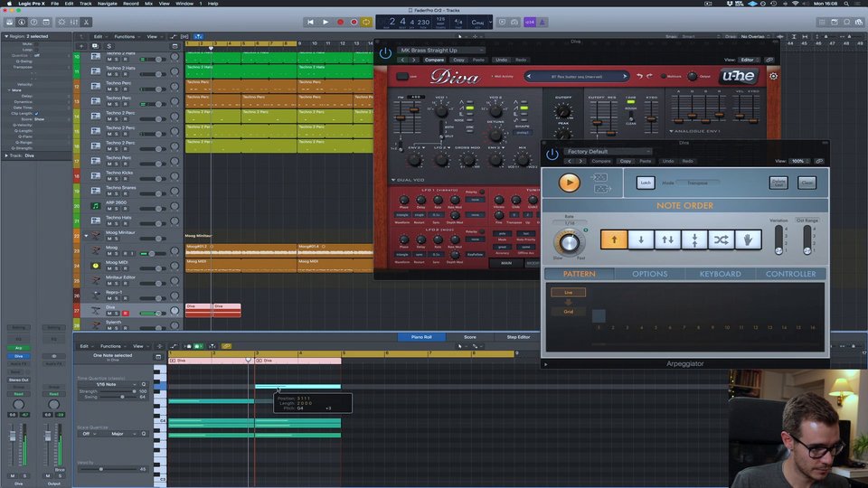
Task: Open the Factory Default preset dropdown
Action: [x=608, y=151]
